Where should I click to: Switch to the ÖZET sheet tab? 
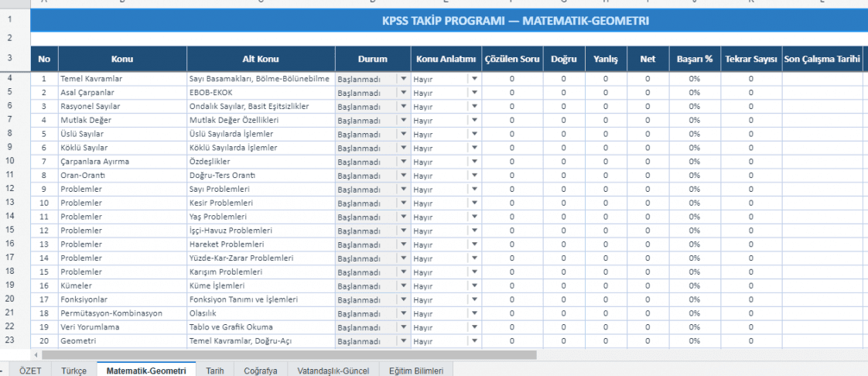(x=30, y=371)
